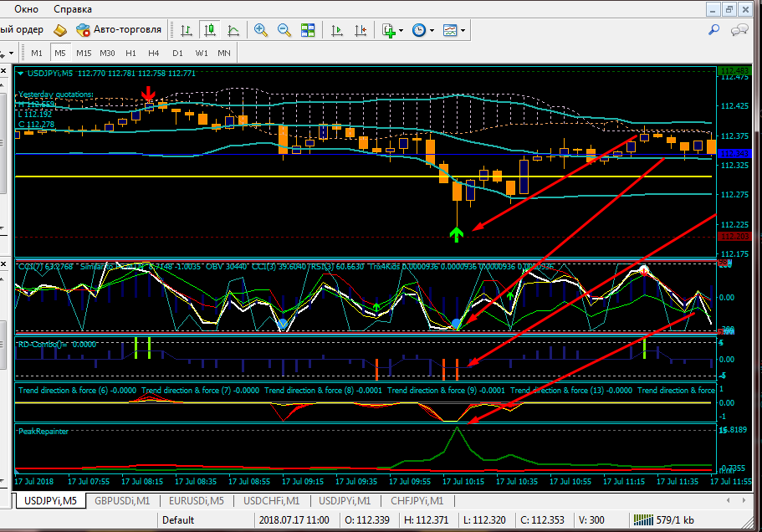Image resolution: width=762 pixels, height=532 pixels.
Task: Click the green buy signal arrow on chart
Action: coord(457,234)
